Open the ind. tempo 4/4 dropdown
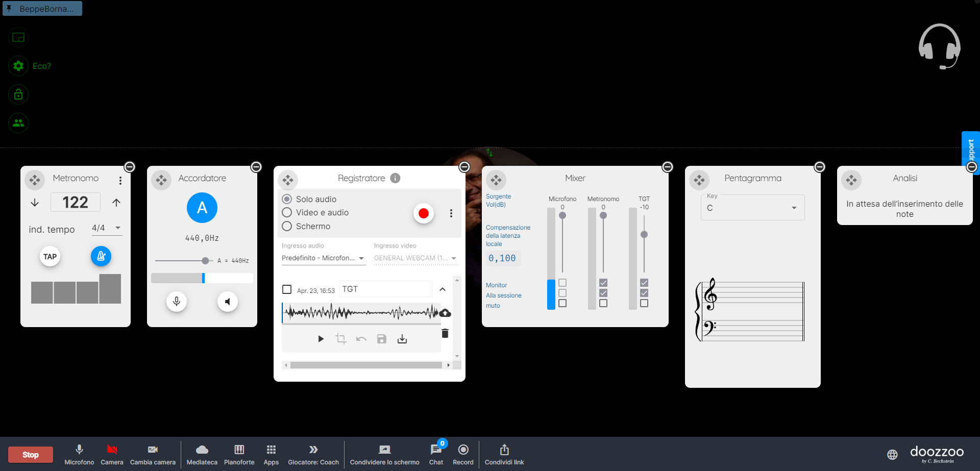 (x=107, y=228)
